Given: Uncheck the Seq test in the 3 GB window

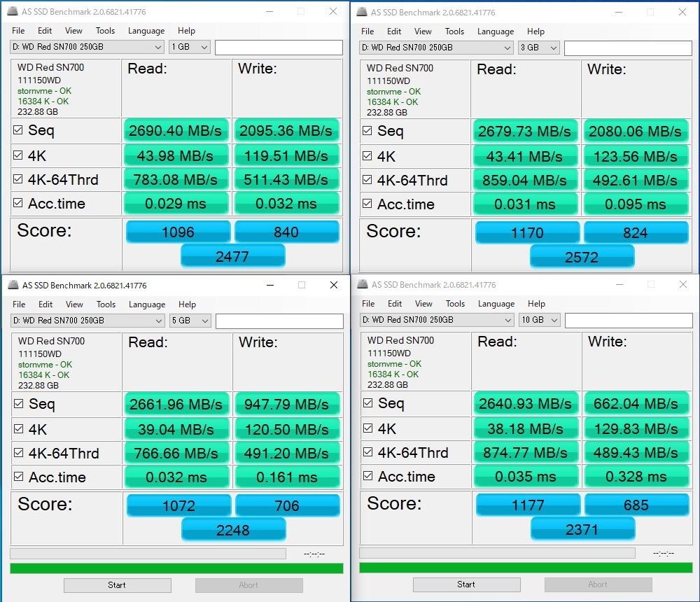Looking at the screenshot, I should (367, 130).
